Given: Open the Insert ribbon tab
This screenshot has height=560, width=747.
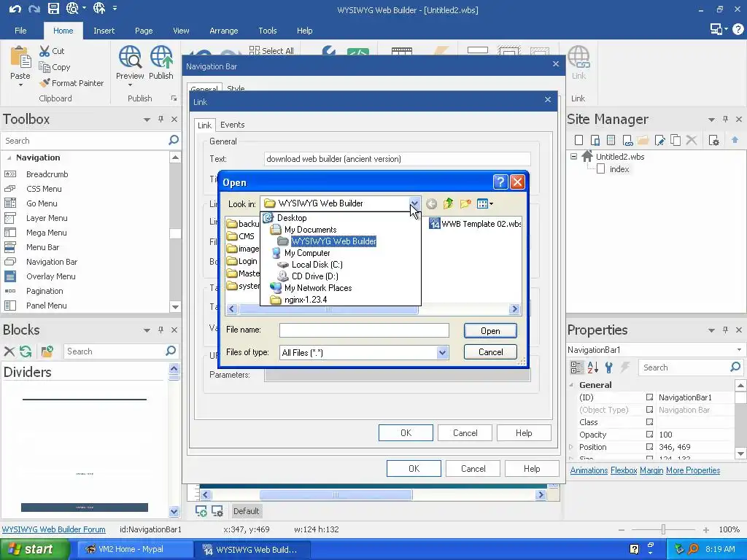Looking at the screenshot, I should (x=104, y=31).
